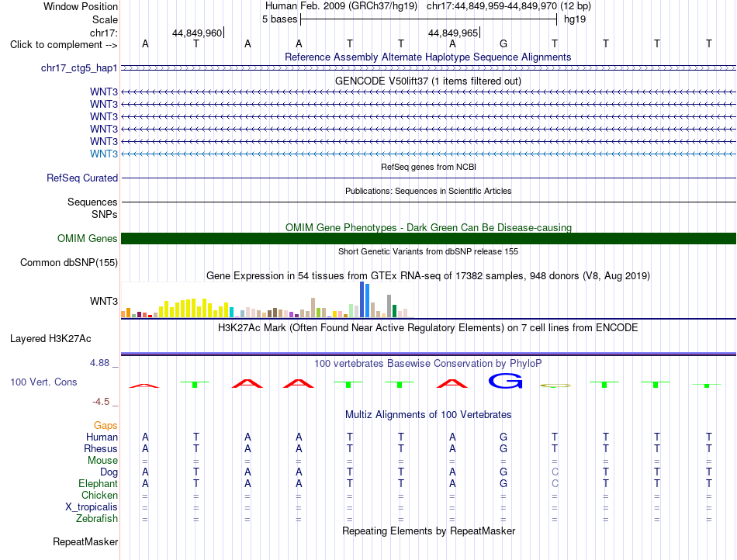Click the WNT3 label beside GTEx bar chart
This screenshot has height=560, width=737.
click(104, 301)
